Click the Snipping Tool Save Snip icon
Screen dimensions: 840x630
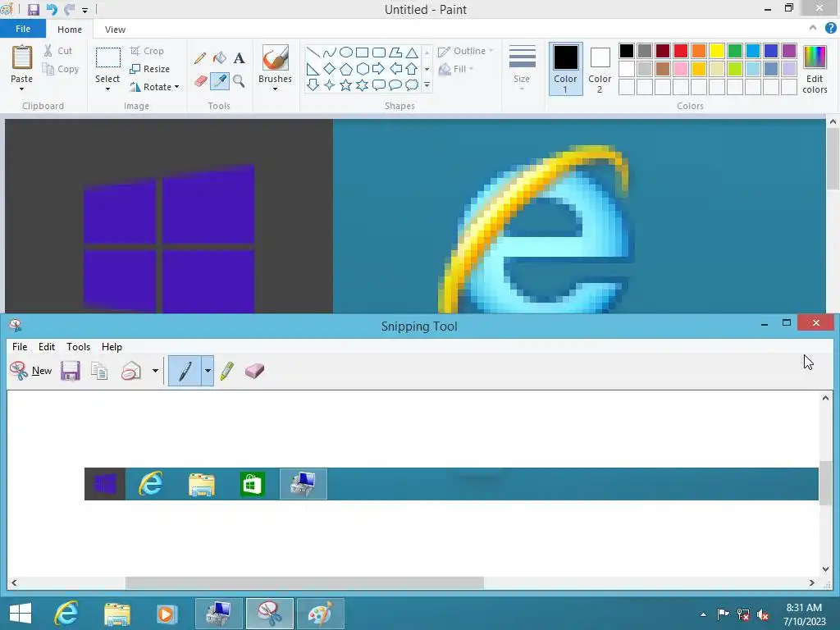[x=71, y=371]
